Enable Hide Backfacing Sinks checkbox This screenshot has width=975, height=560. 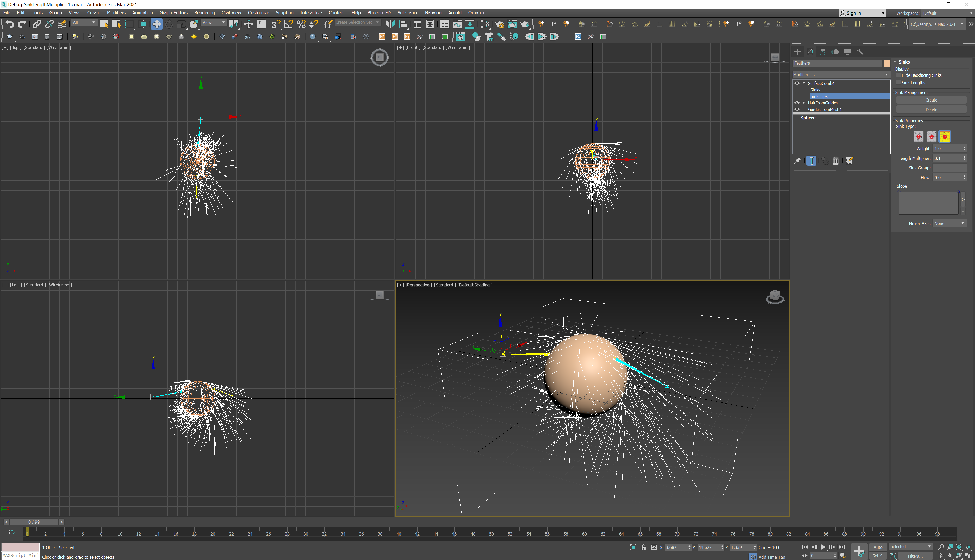click(899, 75)
